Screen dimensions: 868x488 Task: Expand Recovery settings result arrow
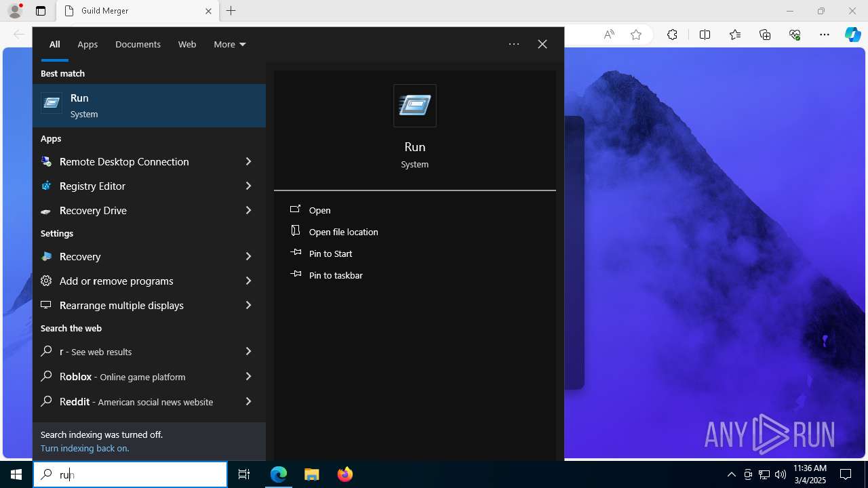tap(248, 256)
